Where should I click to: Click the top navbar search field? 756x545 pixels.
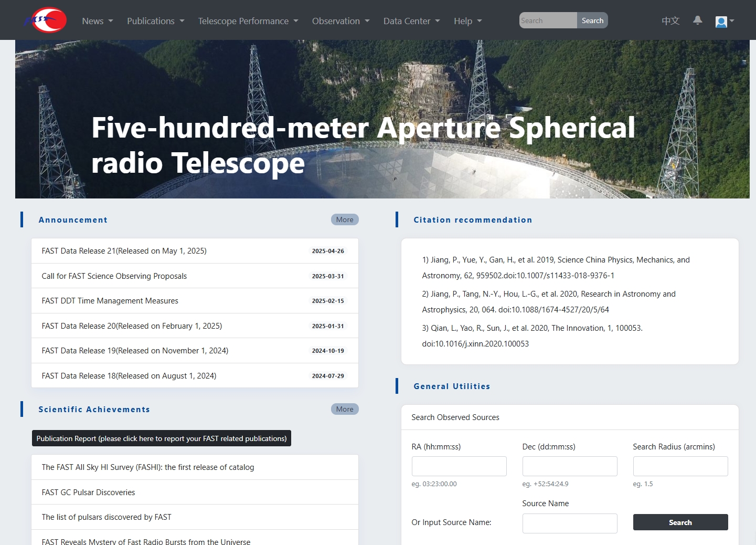click(x=548, y=20)
